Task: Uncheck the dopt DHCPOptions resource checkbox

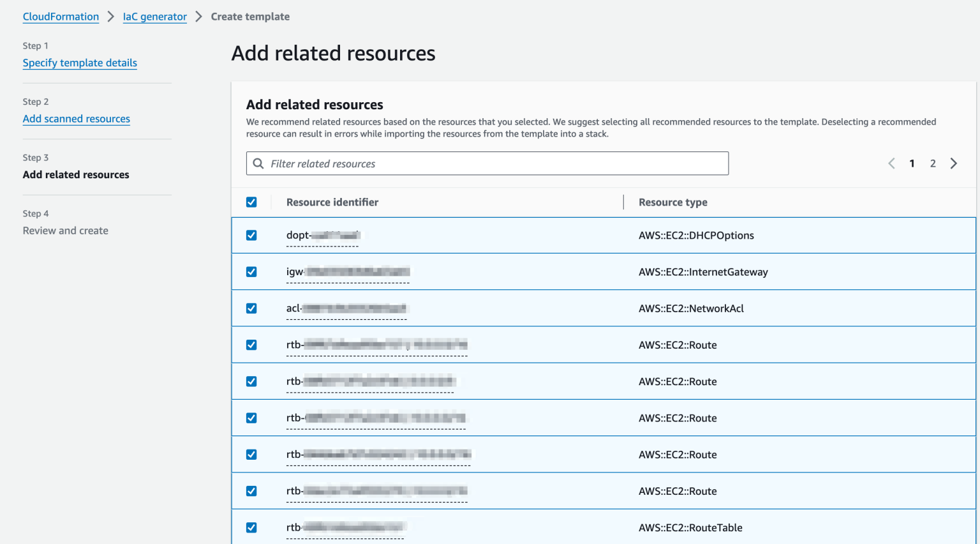Action: (251, 235)
